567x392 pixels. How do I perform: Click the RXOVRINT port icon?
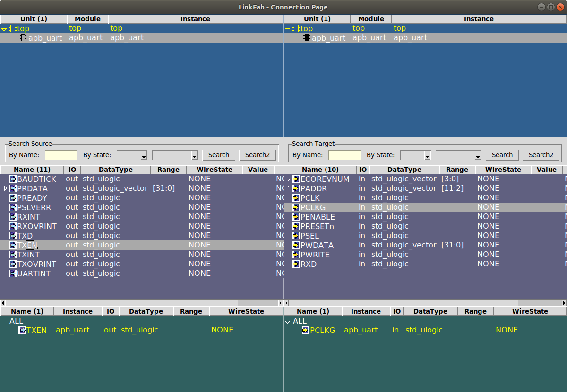pos(13,226)
